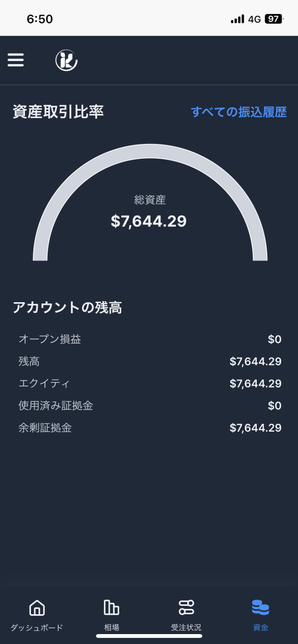Tap the funds coins icon

point(260,607)
